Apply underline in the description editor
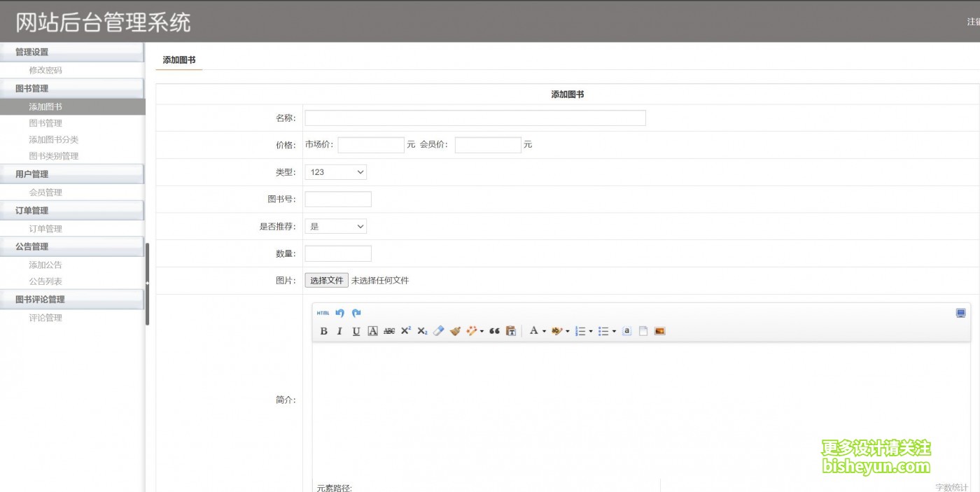 pos(356,331)
